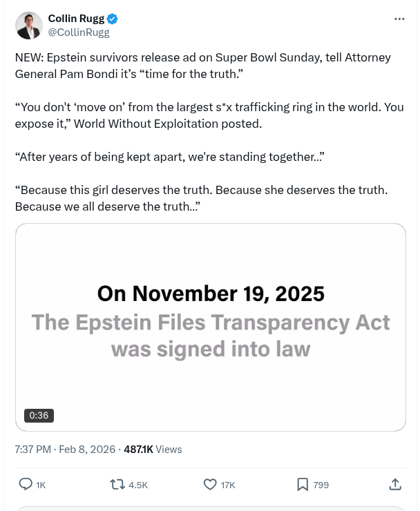Click the reply speech bubble icon
The image size is (420, 511).
[25, 485]
